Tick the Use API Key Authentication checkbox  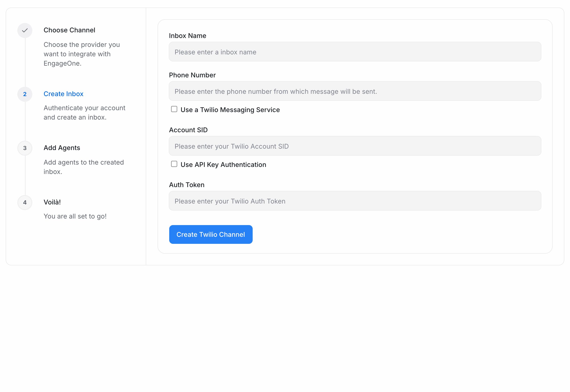coord(174,164)
